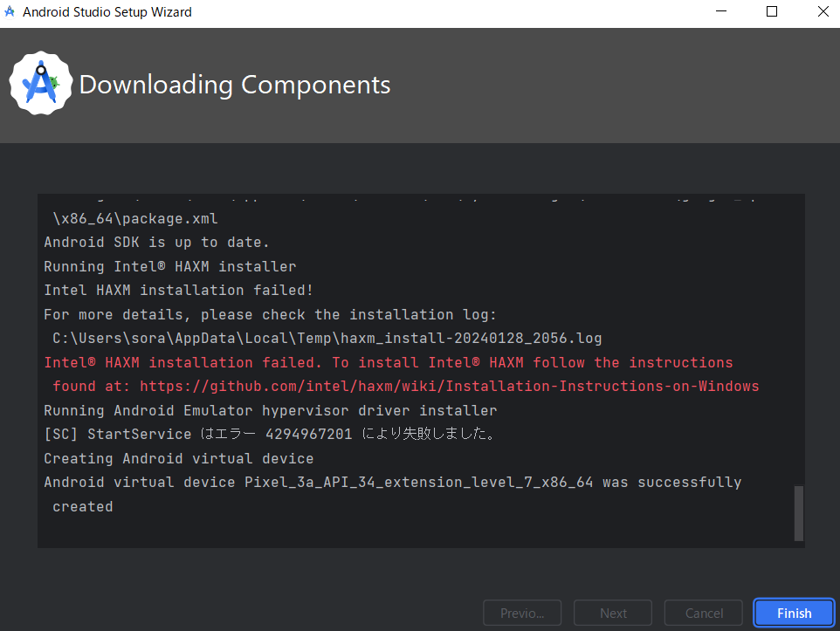840x631 pixels.
Task: Minimize the Setup Wizard window
Action: click(x=721, y=12)
